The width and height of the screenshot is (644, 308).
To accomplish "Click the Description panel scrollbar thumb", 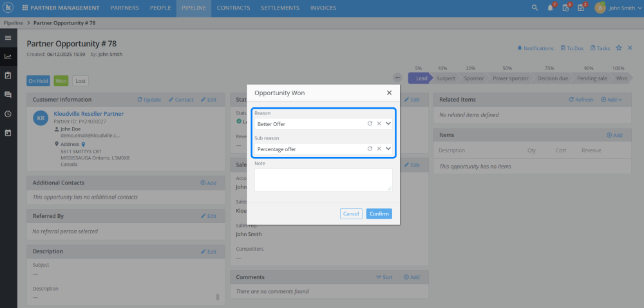I will [218, 297].
